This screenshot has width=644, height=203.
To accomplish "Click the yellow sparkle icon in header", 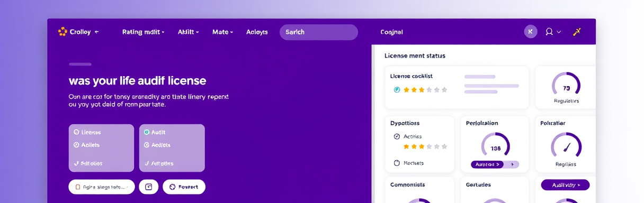I will [577, 32].
